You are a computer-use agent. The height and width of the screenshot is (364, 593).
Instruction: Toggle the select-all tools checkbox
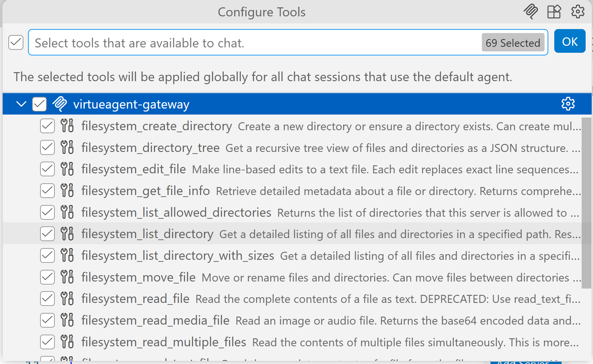click(x=16, y=42)
